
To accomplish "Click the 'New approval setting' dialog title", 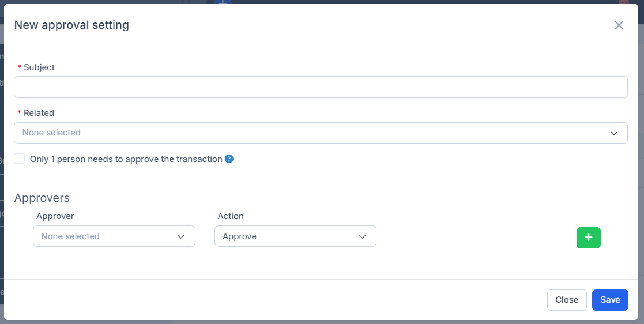I will pos(71,25).
